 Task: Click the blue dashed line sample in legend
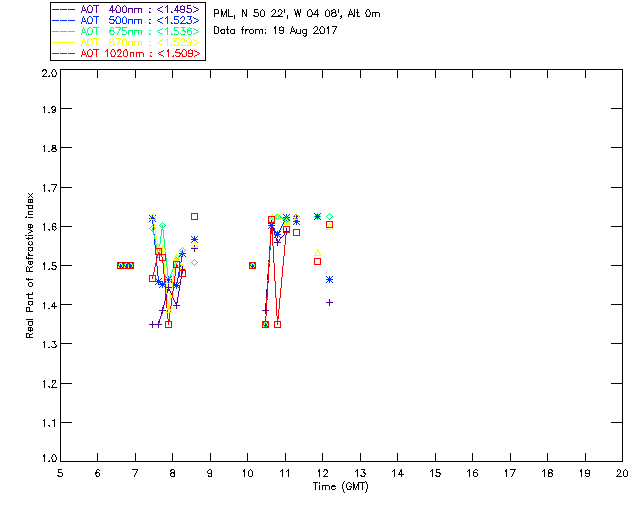pos(64,20)
